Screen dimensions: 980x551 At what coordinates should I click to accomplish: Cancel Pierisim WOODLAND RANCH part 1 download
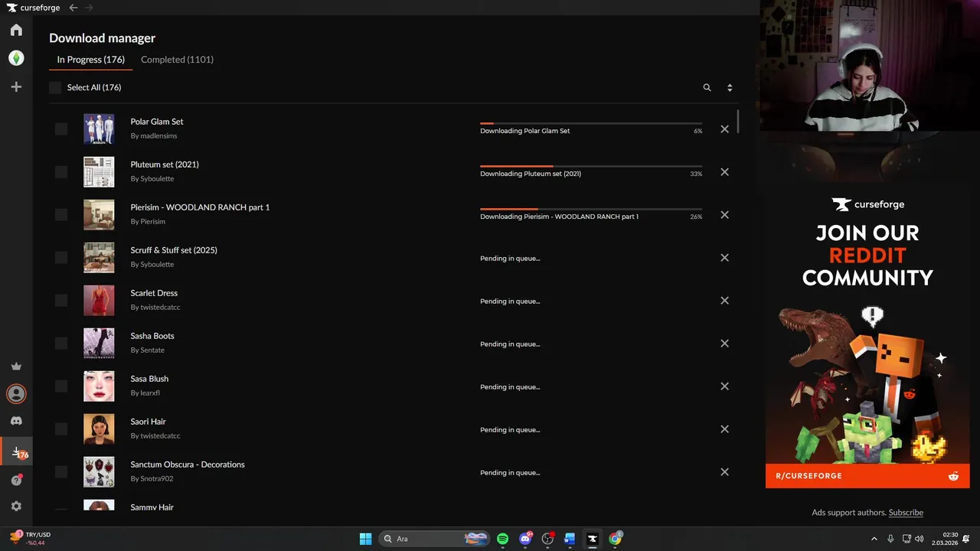724,215
